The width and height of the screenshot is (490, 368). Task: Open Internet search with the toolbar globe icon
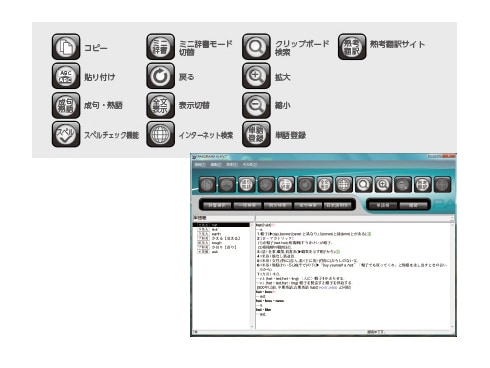pyautogui.click(x=344, y=184)
